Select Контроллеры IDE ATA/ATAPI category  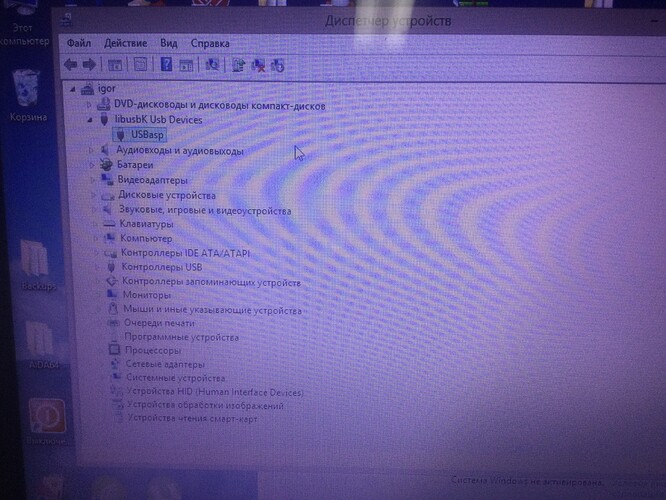185,253
